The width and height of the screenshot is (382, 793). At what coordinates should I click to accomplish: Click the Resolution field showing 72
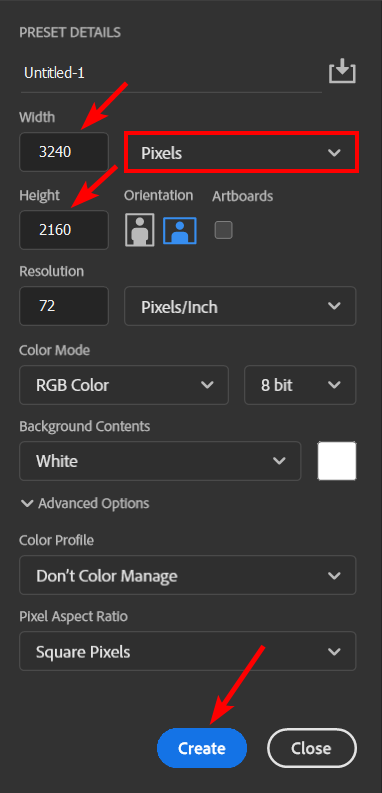64,306
